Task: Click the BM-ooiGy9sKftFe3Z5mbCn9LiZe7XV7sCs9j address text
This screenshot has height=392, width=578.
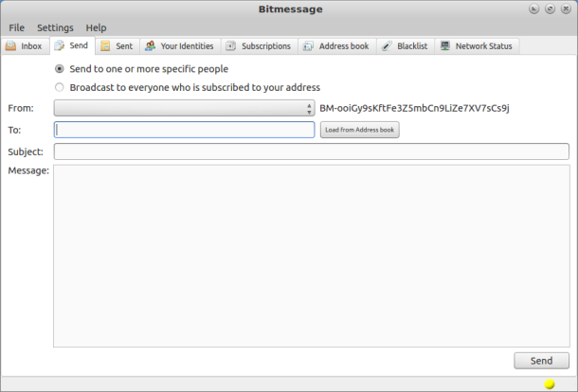Action: tap(414, 108)
